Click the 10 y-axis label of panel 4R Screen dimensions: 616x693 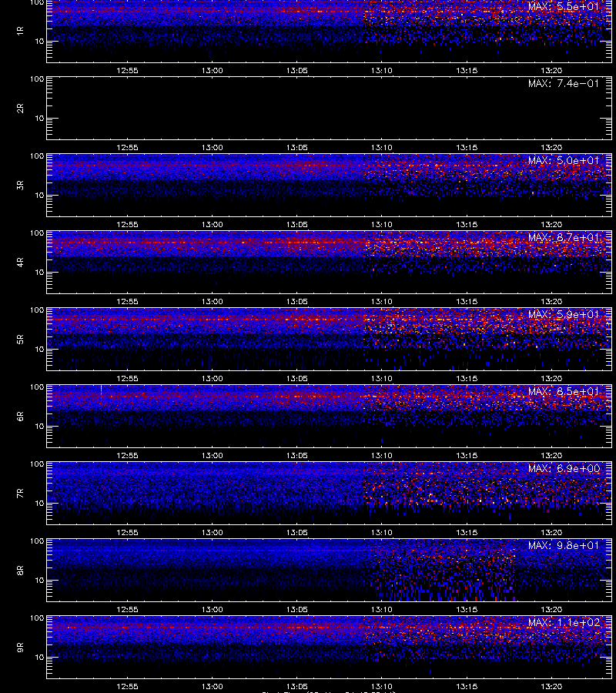click(39, 273)
